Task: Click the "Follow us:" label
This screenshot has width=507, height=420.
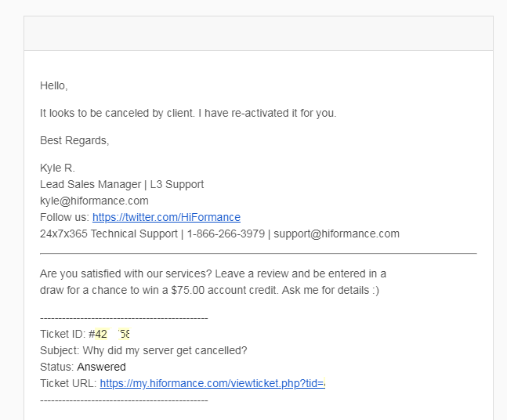Action: [x=65, y=217]
